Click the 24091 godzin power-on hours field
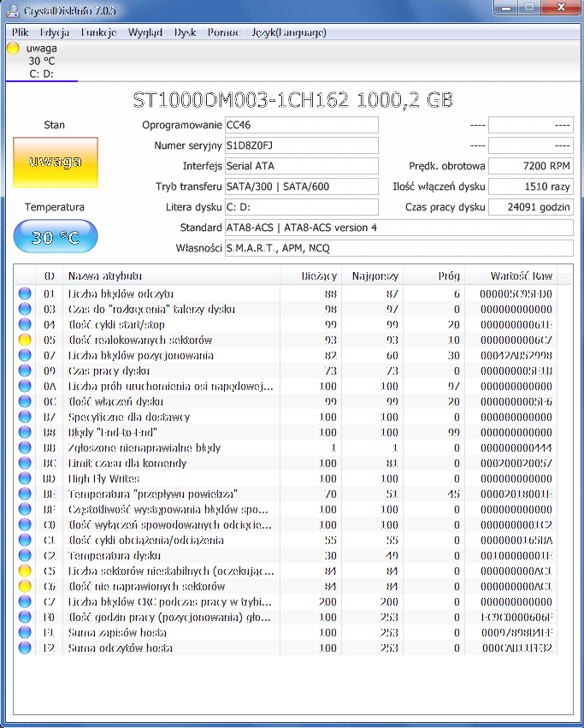584x728 pixels. (531, 207)
